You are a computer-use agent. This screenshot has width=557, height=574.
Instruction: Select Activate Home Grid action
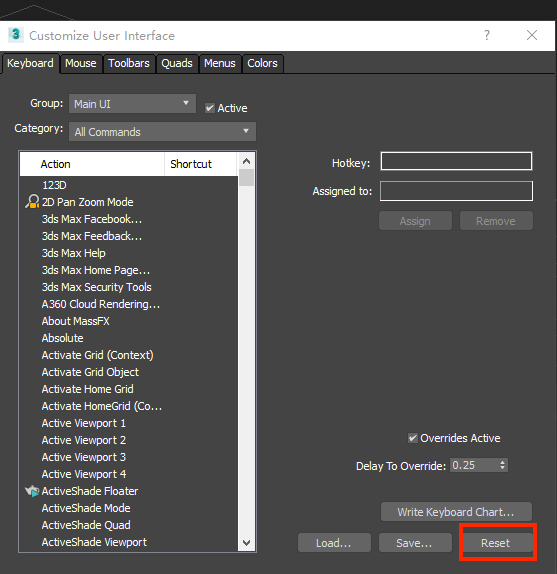pos(87,389)
